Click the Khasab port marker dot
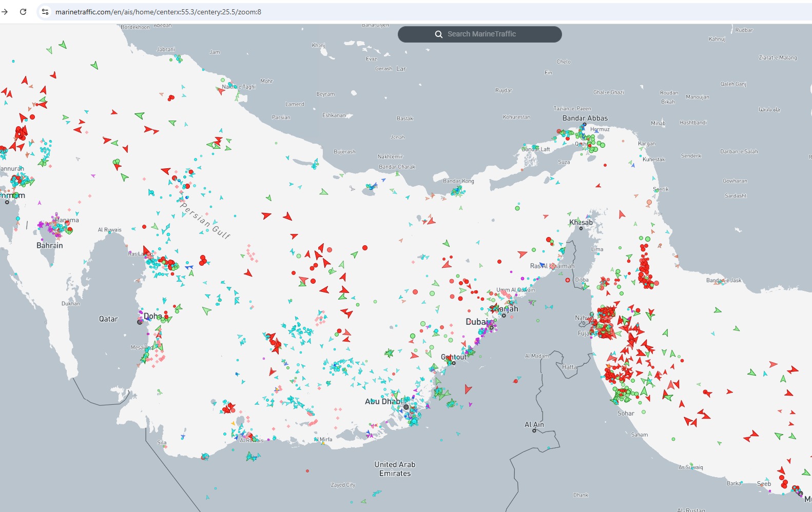This screenshot has height=512, width=812. point(581,228)
